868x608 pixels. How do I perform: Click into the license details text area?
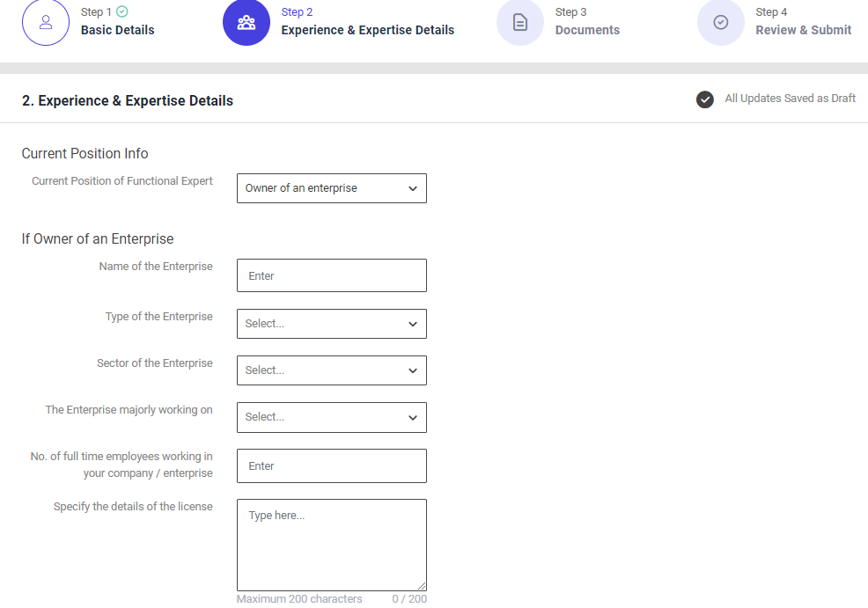click(331, 544)
